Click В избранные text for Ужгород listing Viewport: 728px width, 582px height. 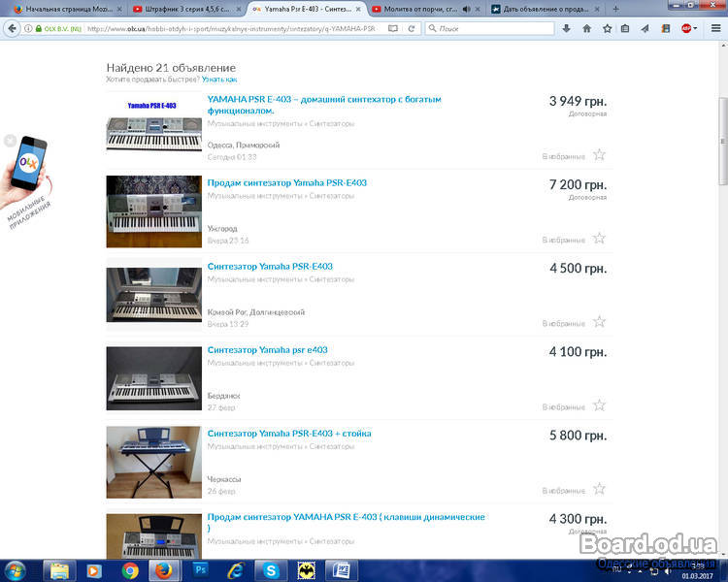click(563, 240)
